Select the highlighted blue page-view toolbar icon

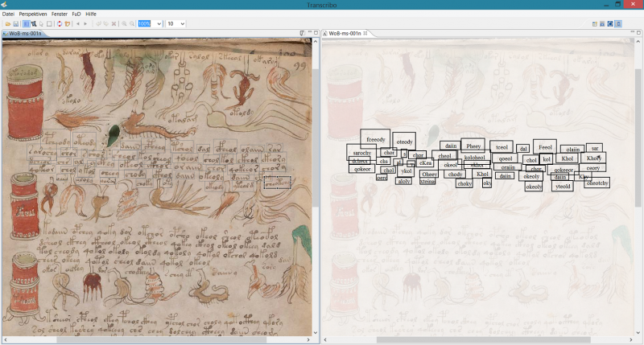[x=26, y=24]
